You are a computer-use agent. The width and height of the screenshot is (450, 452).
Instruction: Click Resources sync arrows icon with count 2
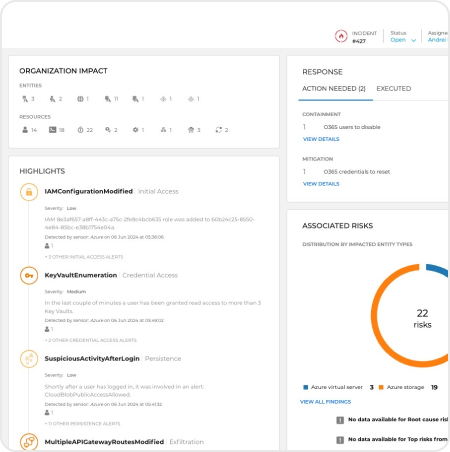point(219,130)
